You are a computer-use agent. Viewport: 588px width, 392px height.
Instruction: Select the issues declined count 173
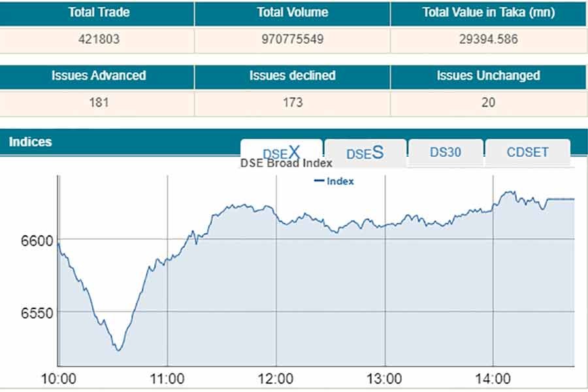click(293, 103)
